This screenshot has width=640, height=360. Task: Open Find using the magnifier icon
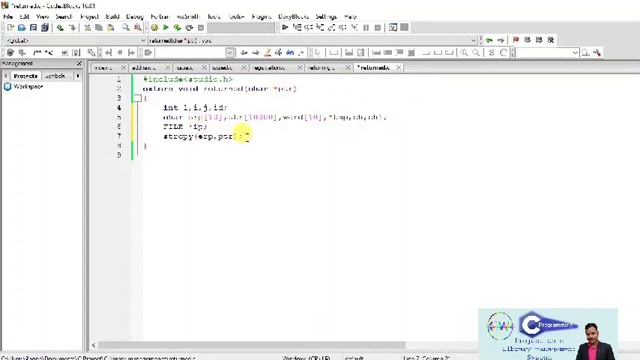tap(126, 27)
